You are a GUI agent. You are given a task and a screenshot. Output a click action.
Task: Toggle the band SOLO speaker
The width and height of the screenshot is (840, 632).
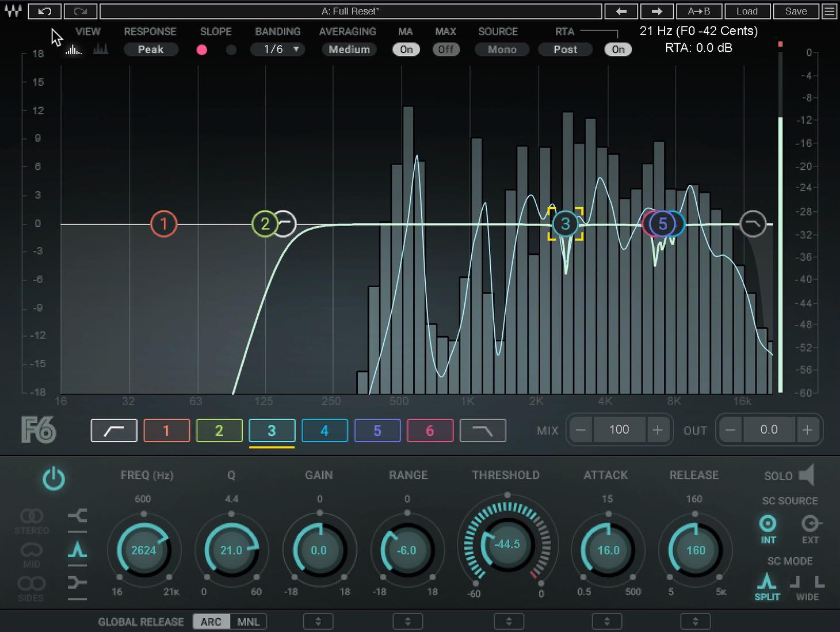click(x=807, y=475)
